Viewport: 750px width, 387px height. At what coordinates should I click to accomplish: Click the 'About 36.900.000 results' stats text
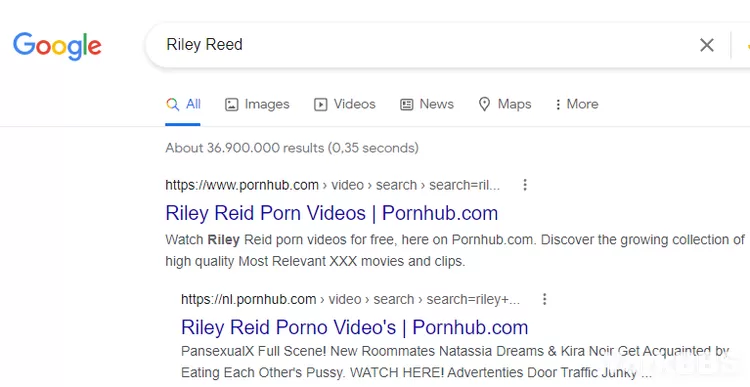tap(292, 148)
